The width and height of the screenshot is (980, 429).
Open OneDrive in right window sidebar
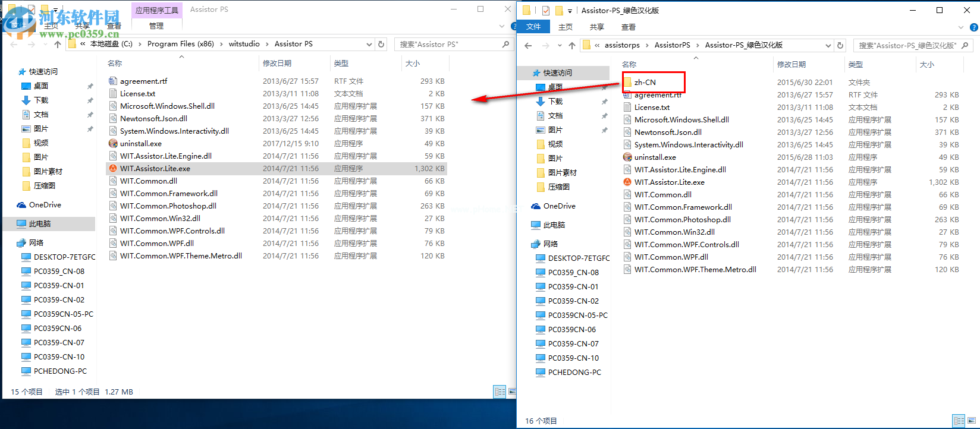560,206
